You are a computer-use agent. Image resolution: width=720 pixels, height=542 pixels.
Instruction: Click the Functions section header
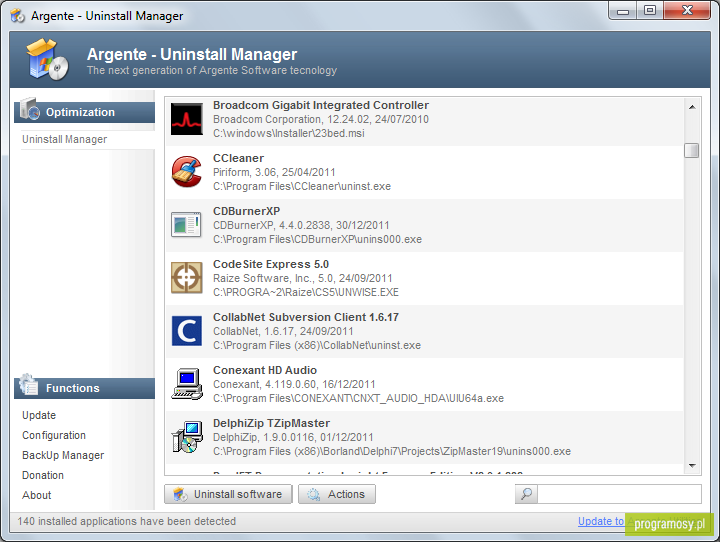pyautogui.click(x=84, y=388)
